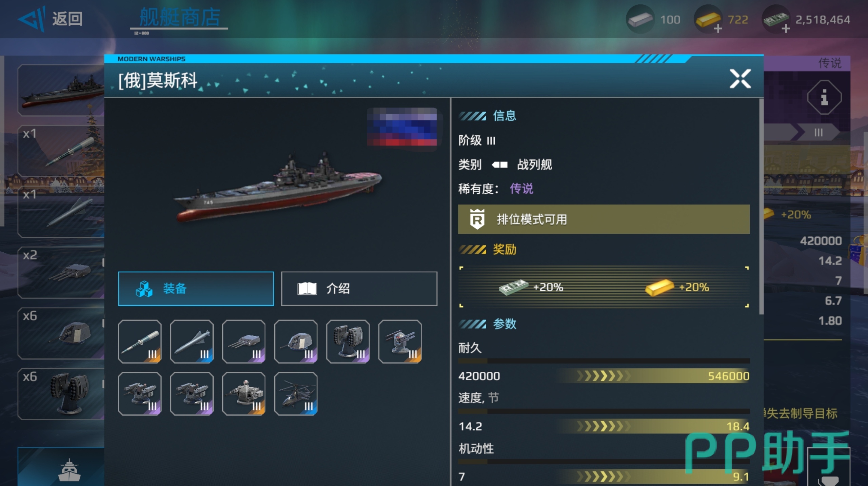The image size is (868, 486).
Task: Select the hypersonic rocket equipment icon
Action: pyautogui.click(x=192, y=342)
